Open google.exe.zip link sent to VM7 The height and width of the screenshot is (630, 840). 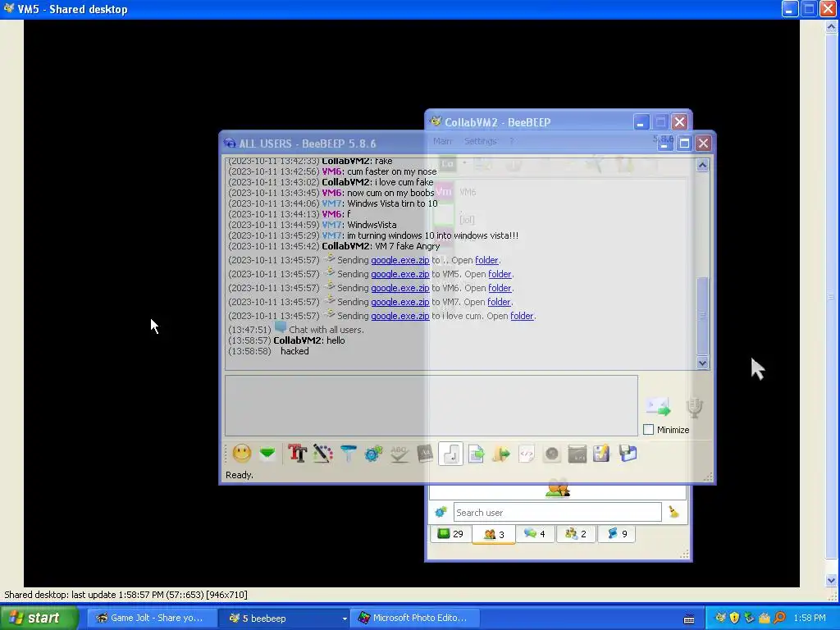pos(400,302)
